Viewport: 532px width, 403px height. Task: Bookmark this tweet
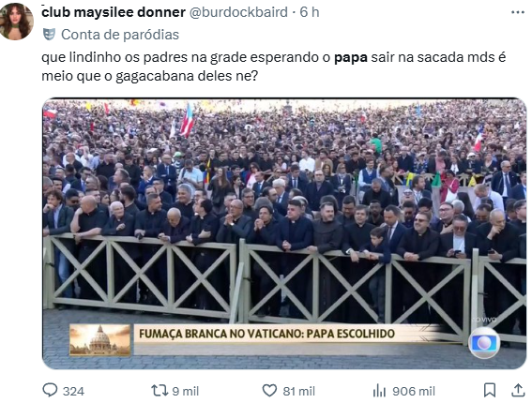pyautogui.click(x=490, y=390)
